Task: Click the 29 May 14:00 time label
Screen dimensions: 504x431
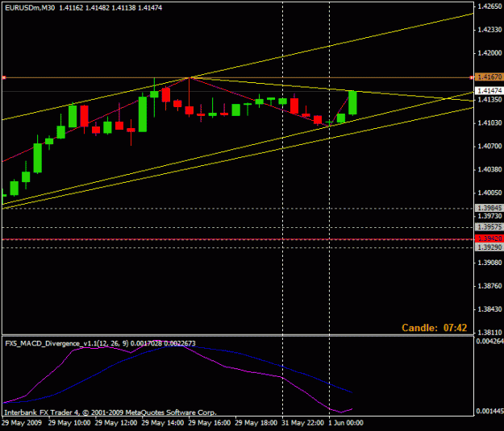Action: click(x=163, y=423)
